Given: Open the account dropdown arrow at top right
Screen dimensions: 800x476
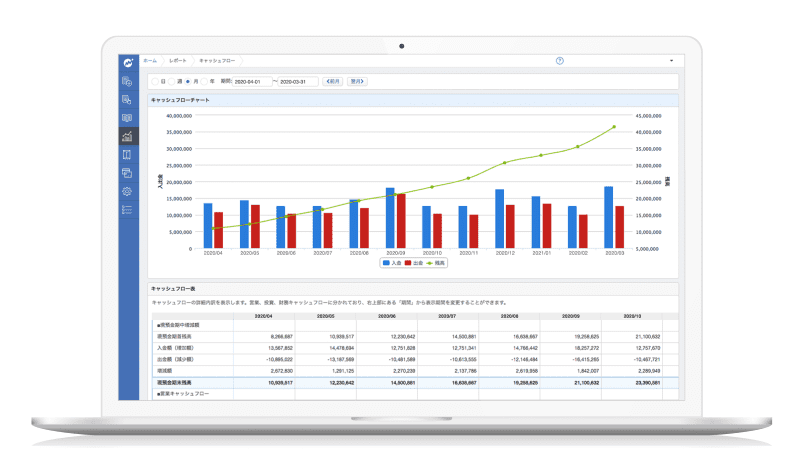Looking at the screenshot, I should coord(671,61).
